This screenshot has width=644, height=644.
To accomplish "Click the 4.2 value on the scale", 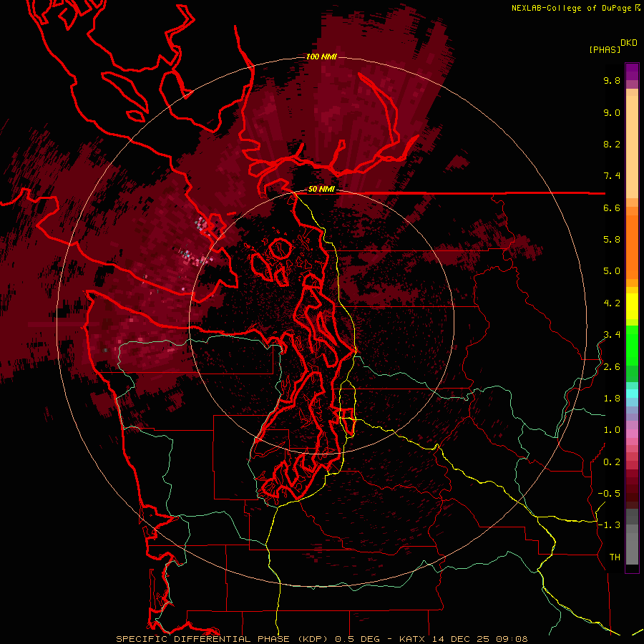I will pos(612,303).
